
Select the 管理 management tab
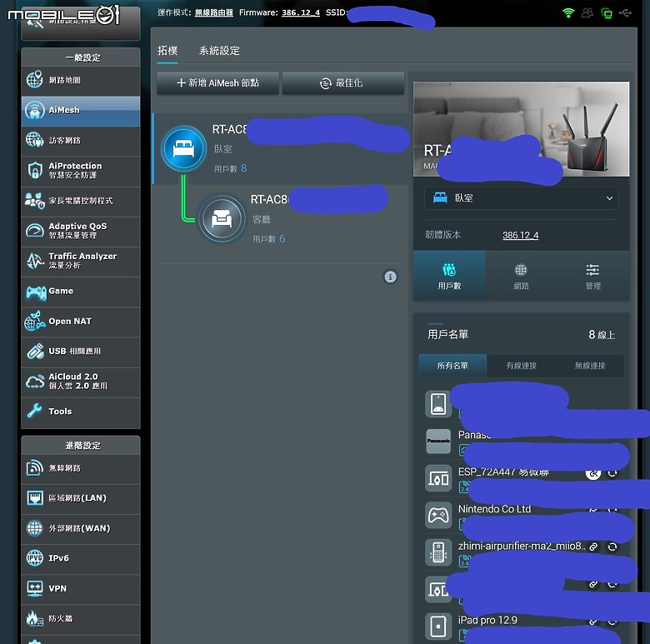coord(592,275)
